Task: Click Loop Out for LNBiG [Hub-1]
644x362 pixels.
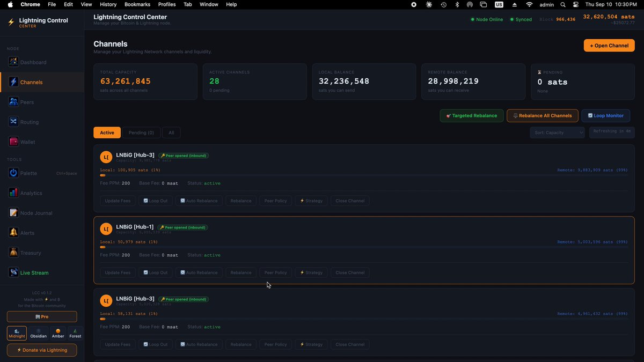Action: coord(155,272)
